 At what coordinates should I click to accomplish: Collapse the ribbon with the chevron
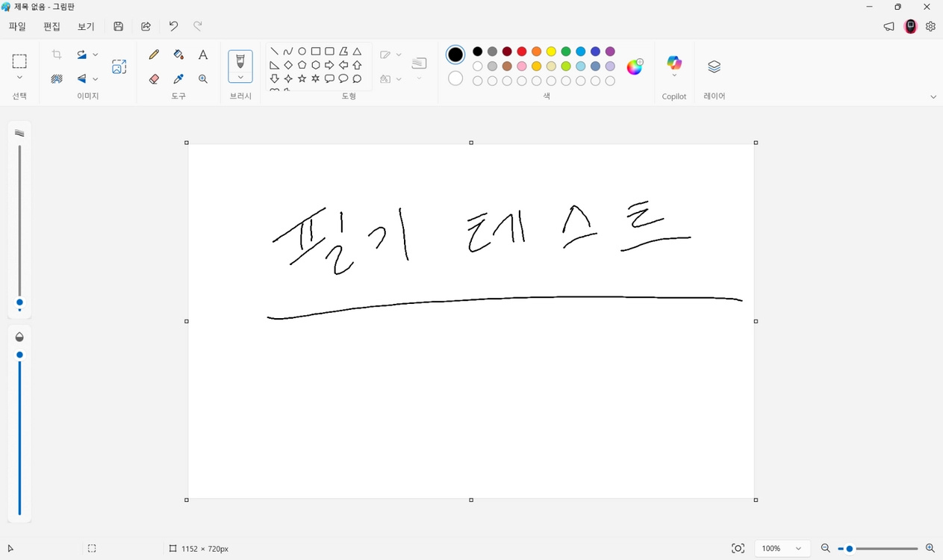click(x=933, y=96)
